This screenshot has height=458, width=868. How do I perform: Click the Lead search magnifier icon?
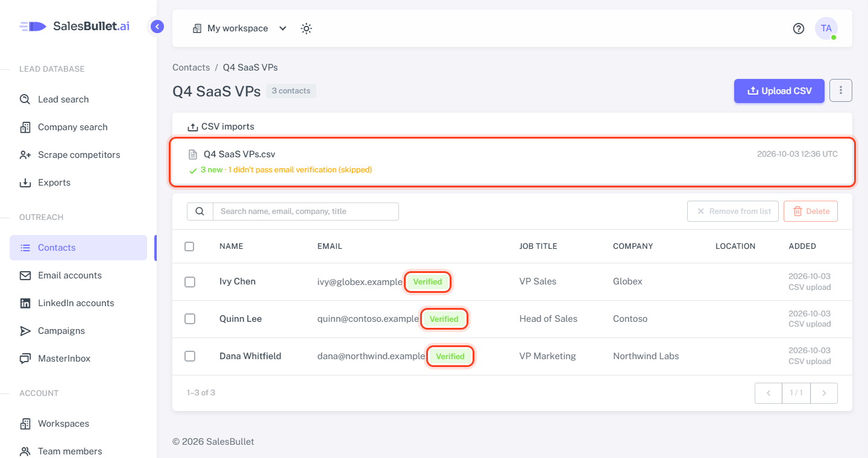coord(25,99)
